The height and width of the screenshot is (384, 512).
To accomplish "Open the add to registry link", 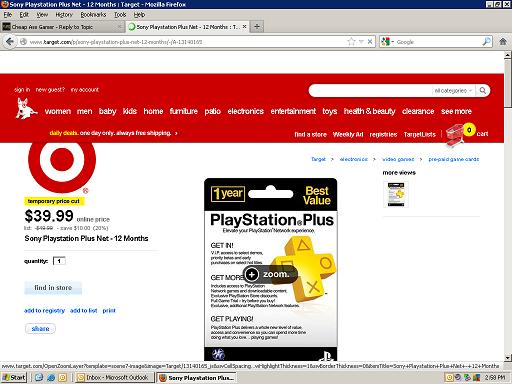I will (44, 311).
